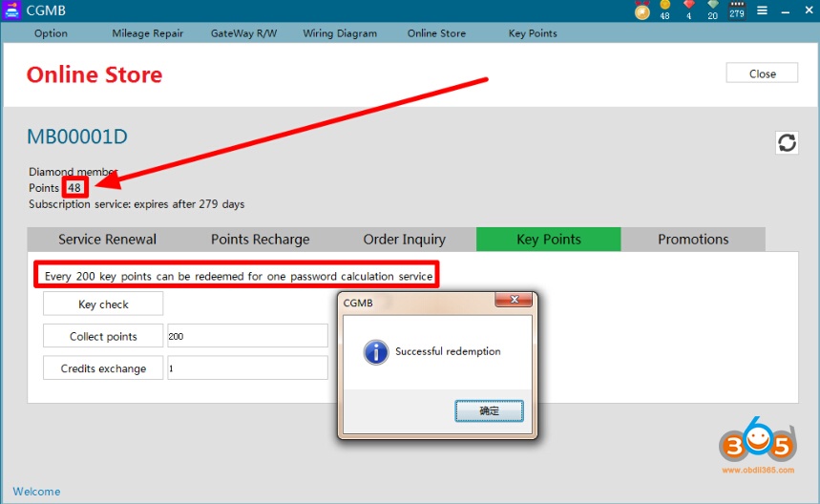Refresh account info with circular arrows icon

click(787, 143)
